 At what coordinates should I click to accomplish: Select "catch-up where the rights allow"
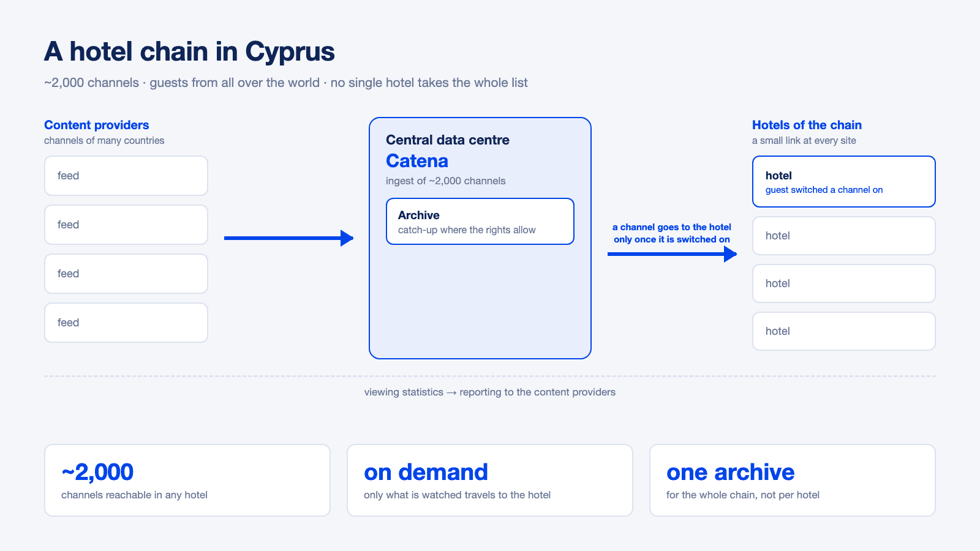[467, 230]
